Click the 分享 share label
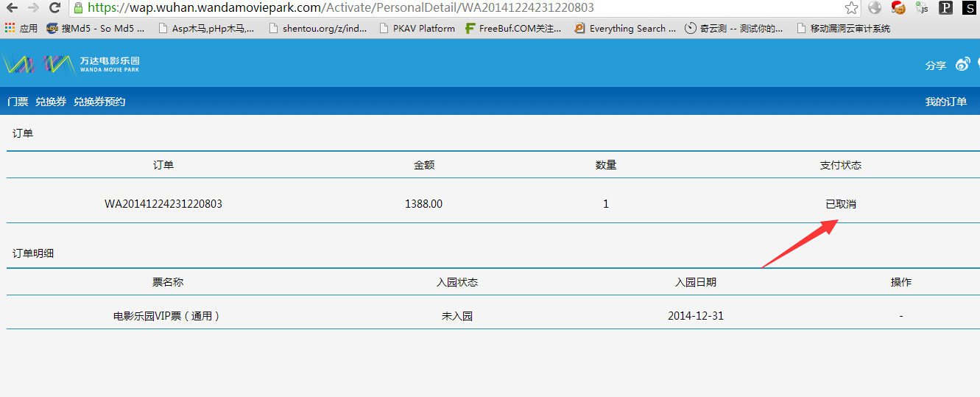 tap(936, 66)
